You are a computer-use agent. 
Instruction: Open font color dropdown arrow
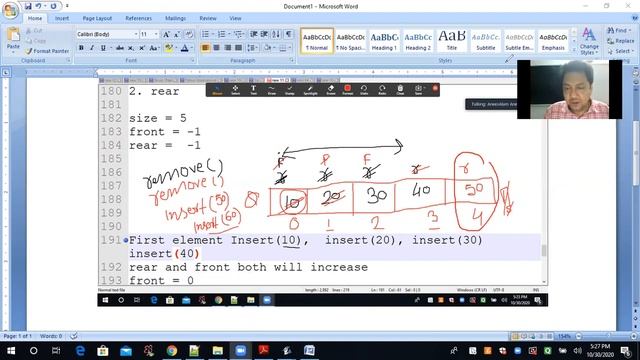coord(192,48)
